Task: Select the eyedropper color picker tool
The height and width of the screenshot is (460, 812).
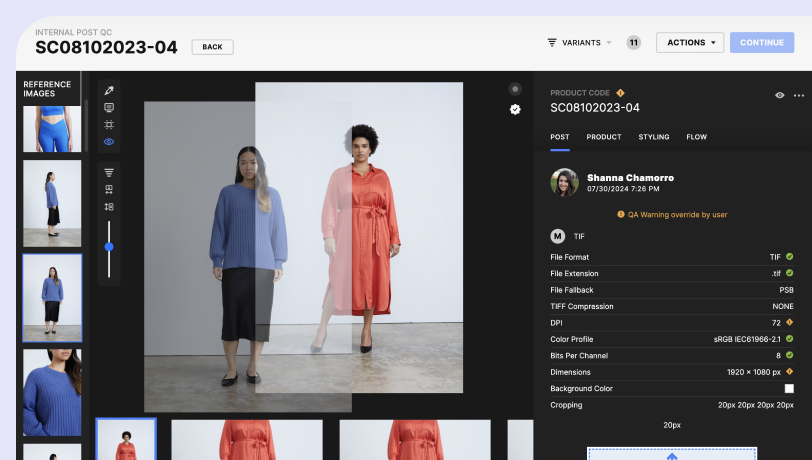Action: 109,91
